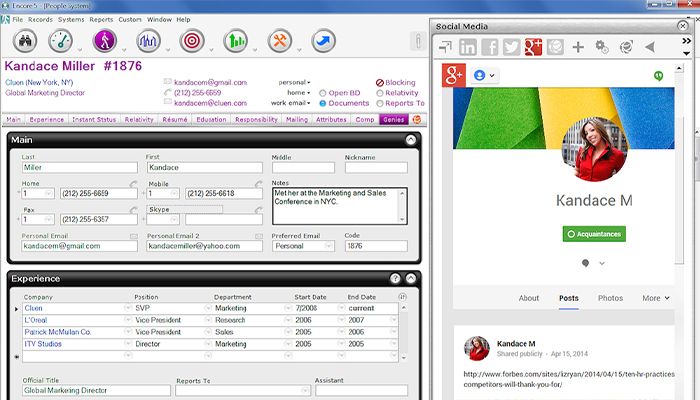This screenshot has width=700, height=400.
Task: Open the About tab on Google+ profile
Action: pos(529,298)
